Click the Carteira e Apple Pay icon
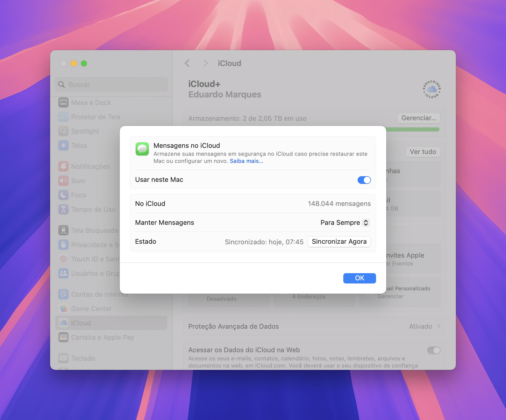 pos(63,337)
